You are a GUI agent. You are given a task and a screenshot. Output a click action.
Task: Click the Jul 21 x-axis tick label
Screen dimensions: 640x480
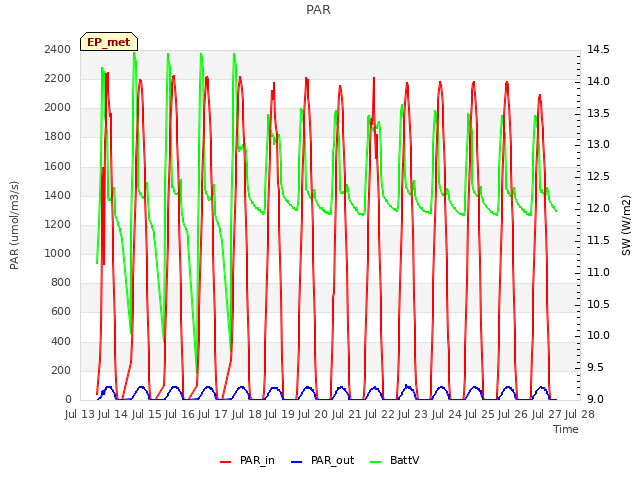(347, 414)
